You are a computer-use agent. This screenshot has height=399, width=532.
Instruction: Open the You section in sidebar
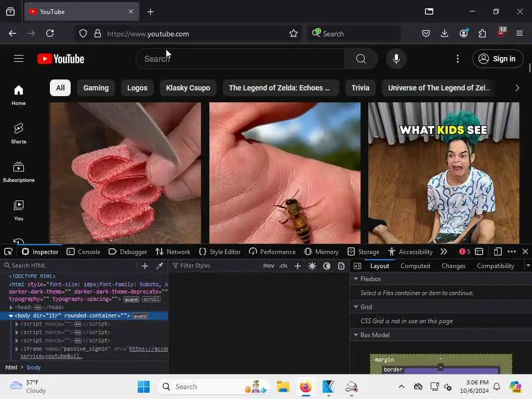[x=19, y=210]
